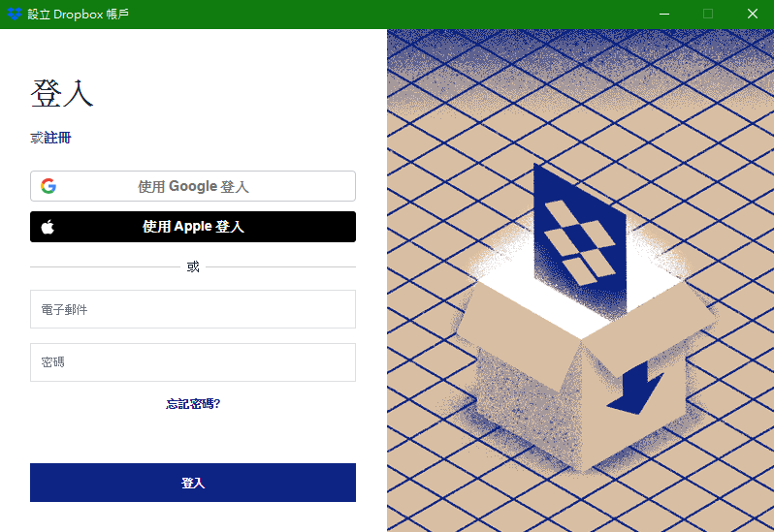Click the 設立 Dropbox 帳戶 window title
The width and height of the screenshot is (774, 532).
[79, 14]
